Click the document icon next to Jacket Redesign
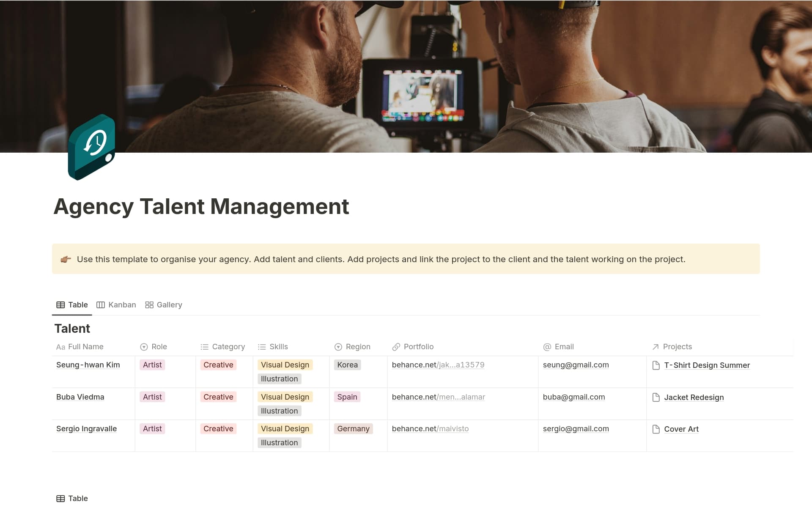Screen dimensions: 812x507 pyautogui.click(x=656, y=397)
